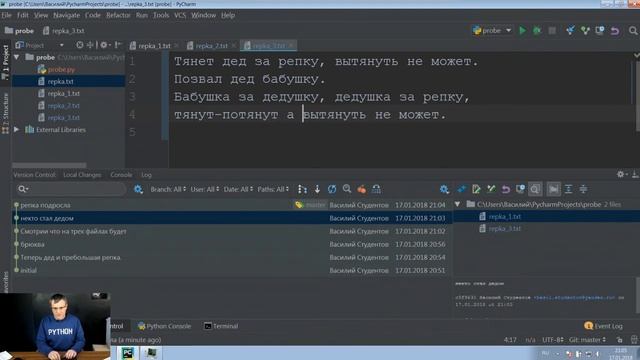Open Project panel gear settings
This screenshot has height=360, width=640.
coord(104,45)
